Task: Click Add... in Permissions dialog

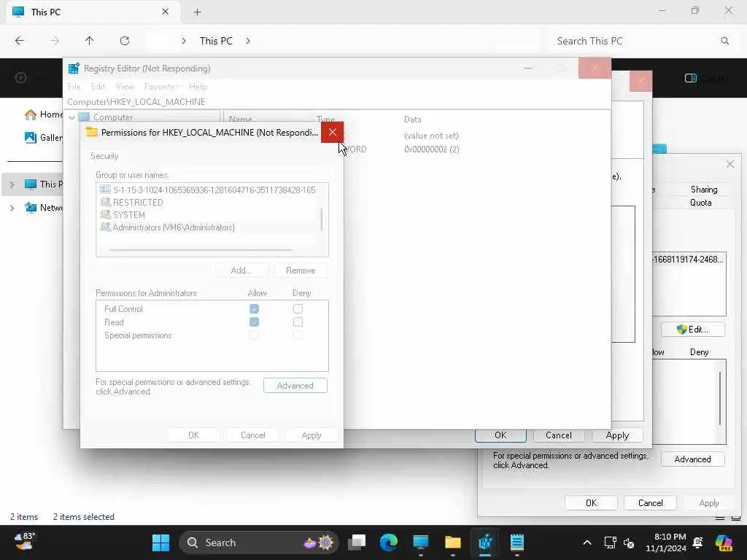Action: [241, 271]
